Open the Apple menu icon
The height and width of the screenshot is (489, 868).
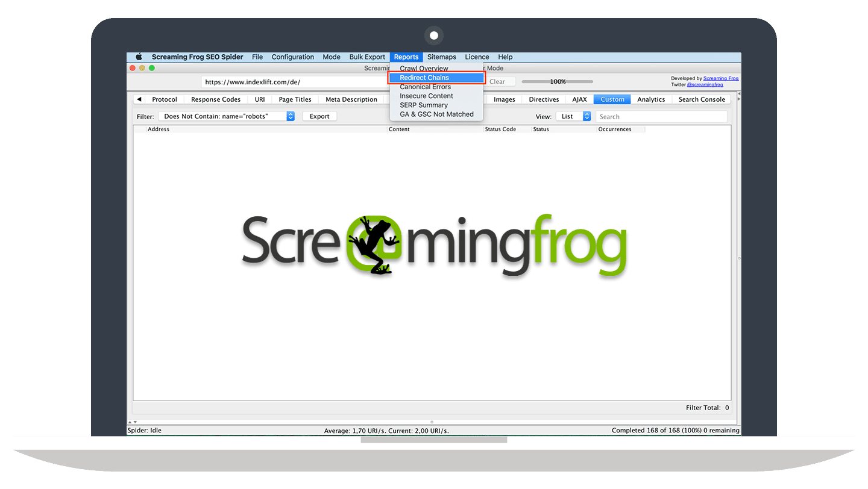click(x=139, y=57)
